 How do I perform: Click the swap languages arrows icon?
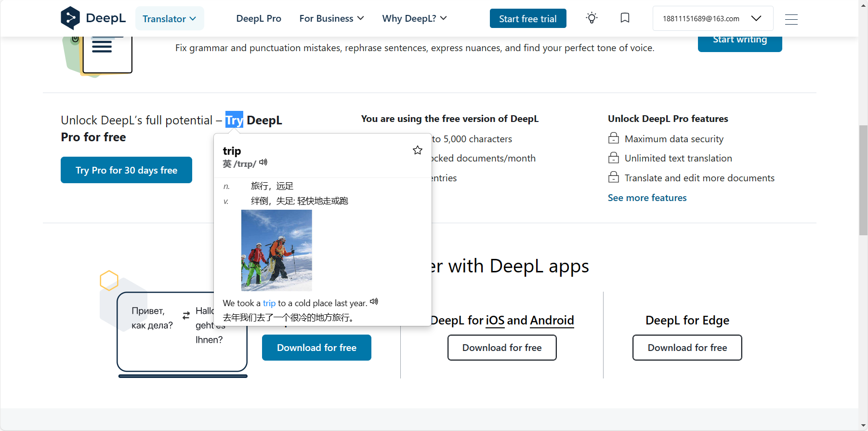(186, 316)
